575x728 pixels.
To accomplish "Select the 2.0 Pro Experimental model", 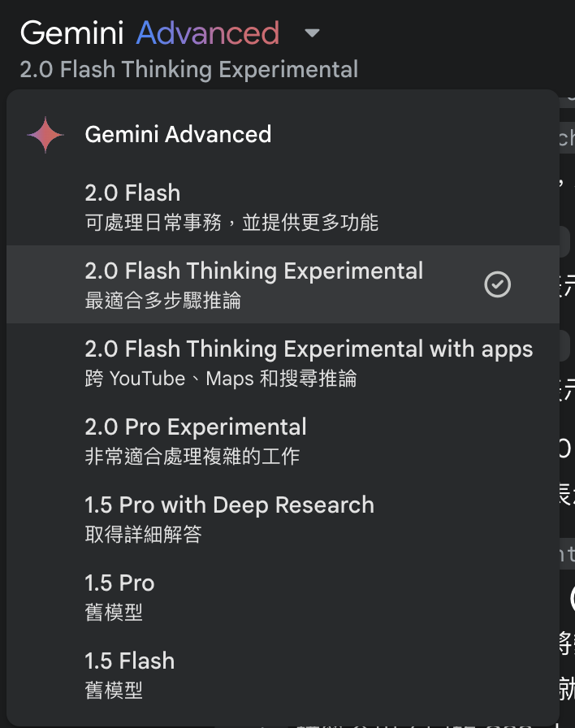I will [x=196, y=427].
